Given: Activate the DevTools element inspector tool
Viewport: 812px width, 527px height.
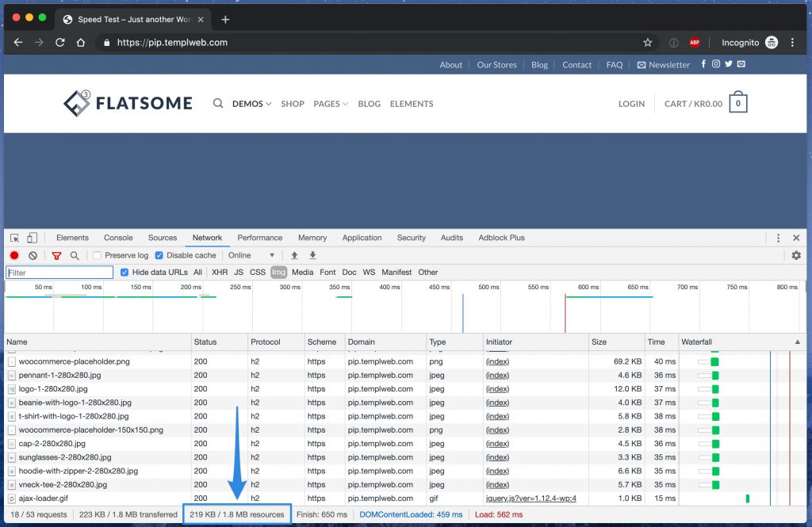Looking at the screenshot, I should pyautogui.click(x=14, y=238).
